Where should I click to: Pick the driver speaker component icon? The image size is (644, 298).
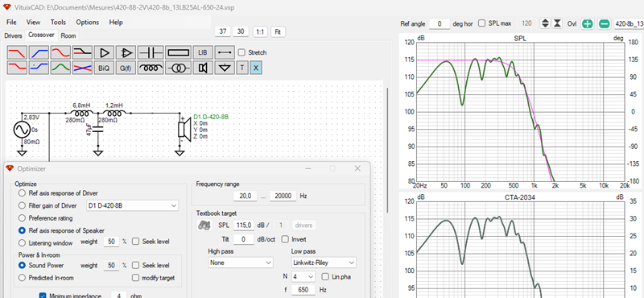203,68
